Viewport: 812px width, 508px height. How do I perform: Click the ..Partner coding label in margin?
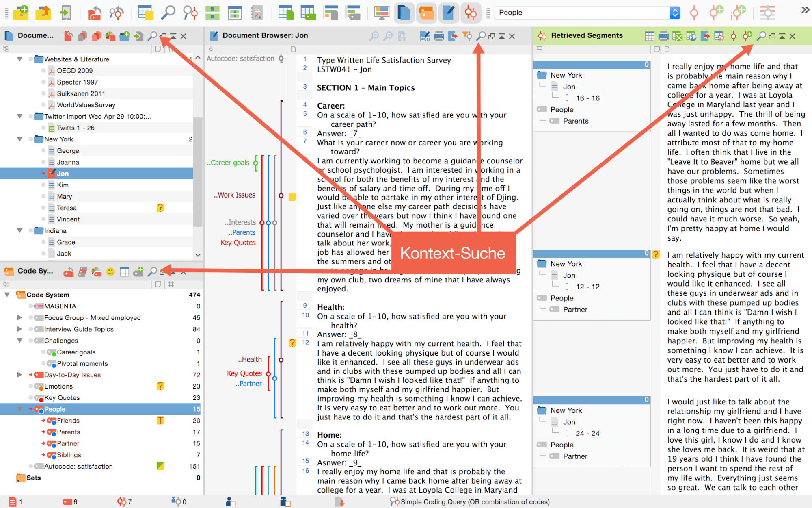248,384
